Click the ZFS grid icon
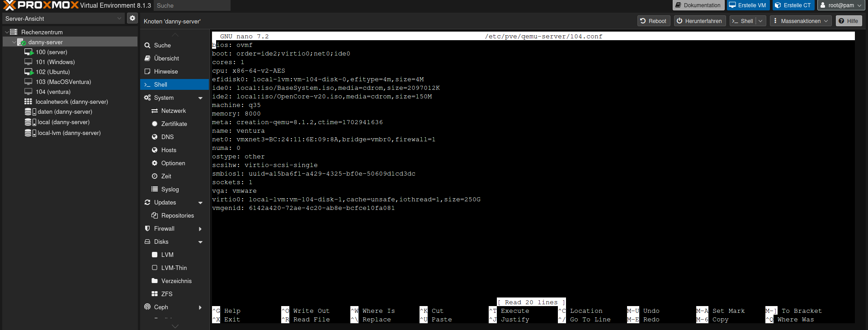 click(x=155, y=294)
